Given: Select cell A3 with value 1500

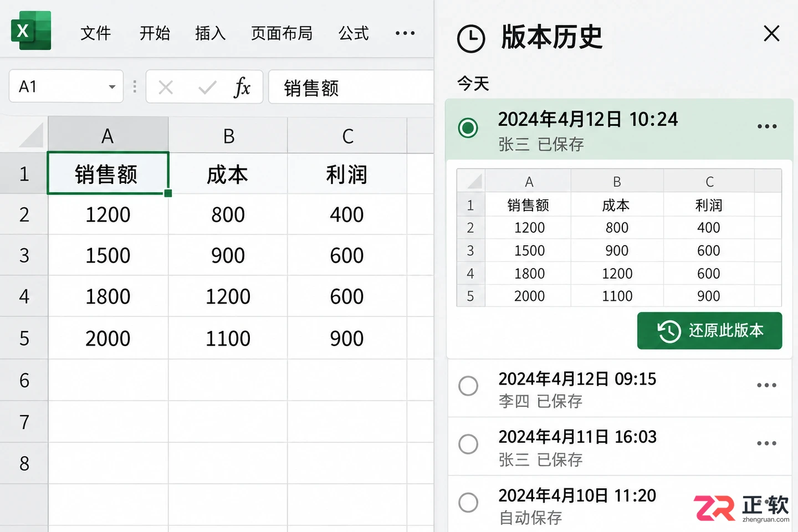Looking at the screenshot, I should click(108, 255).
